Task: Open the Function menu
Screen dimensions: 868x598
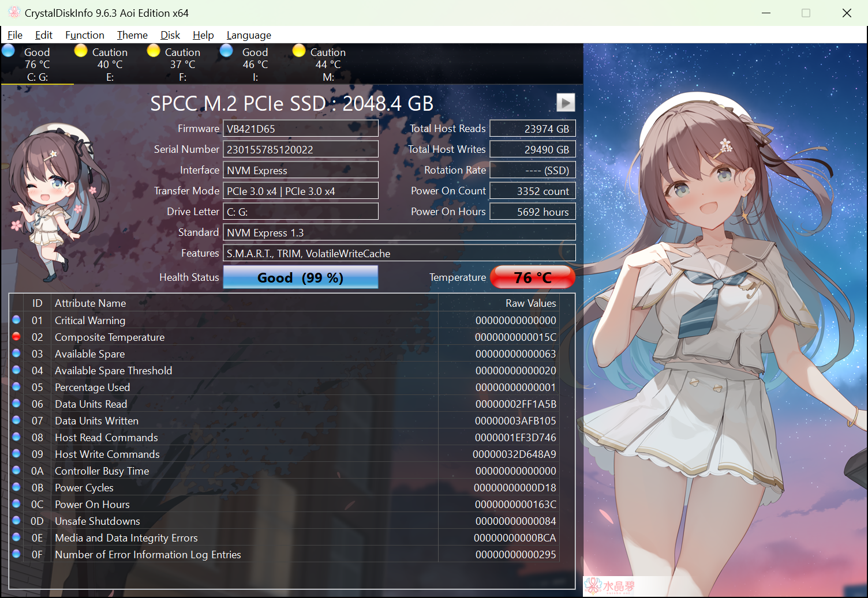Action: pyautogui.click(x=84, y=35)
